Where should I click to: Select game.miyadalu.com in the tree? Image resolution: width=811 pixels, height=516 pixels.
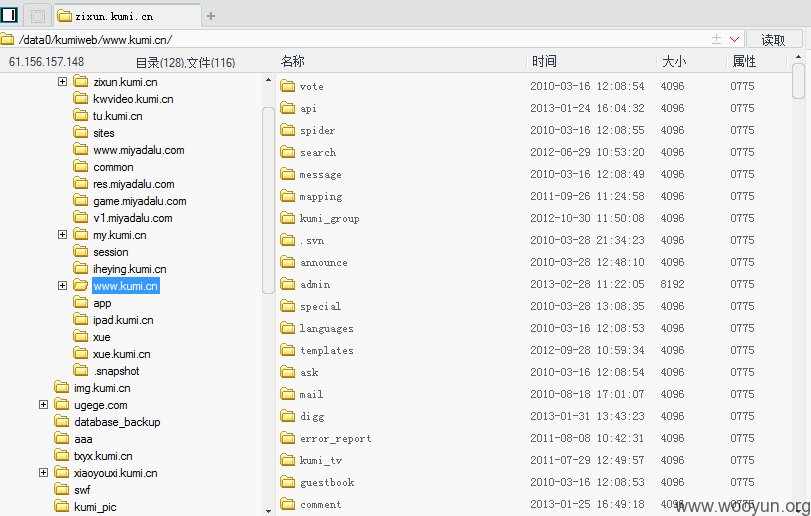[x=140, y=201]
